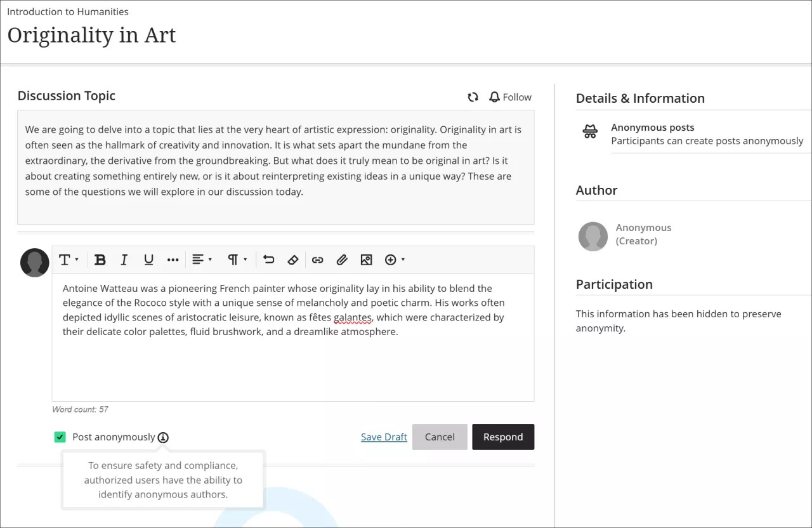
Task: Click the info icon next to Post anonymously
Action: pyautogui.click(x=163, y=437)
